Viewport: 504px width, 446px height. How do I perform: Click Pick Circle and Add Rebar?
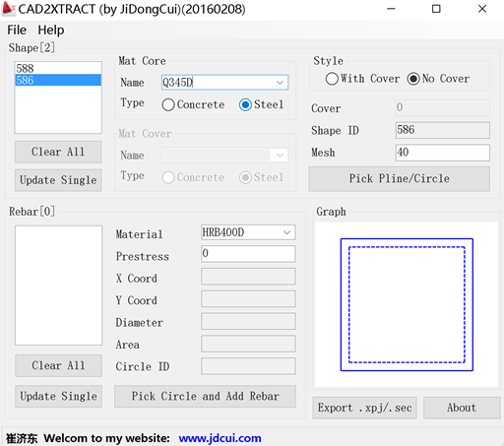(205, 397)
